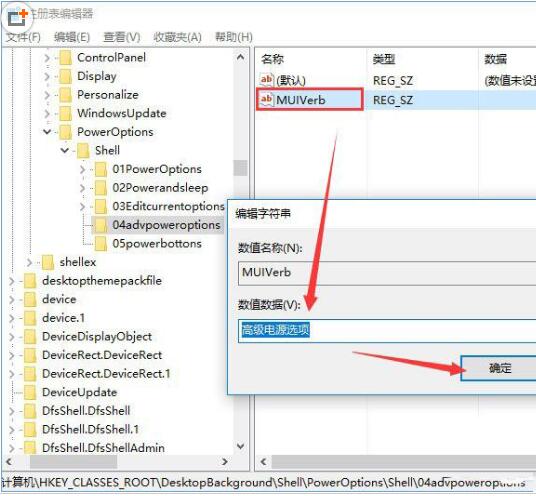
Task: Click the MUIVerb string value icon
Action: pyautogui.click(x=267, y=100)
